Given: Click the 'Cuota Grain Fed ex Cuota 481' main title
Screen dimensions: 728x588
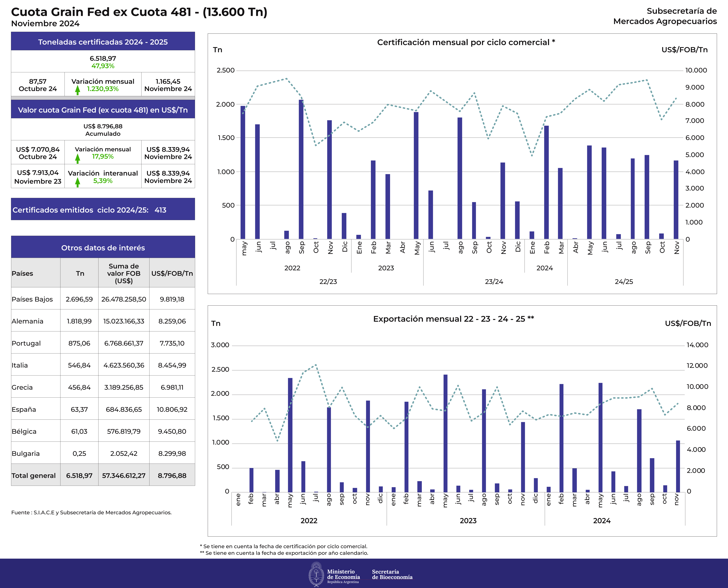Looking at the screenshot, I should coord(139,12).
